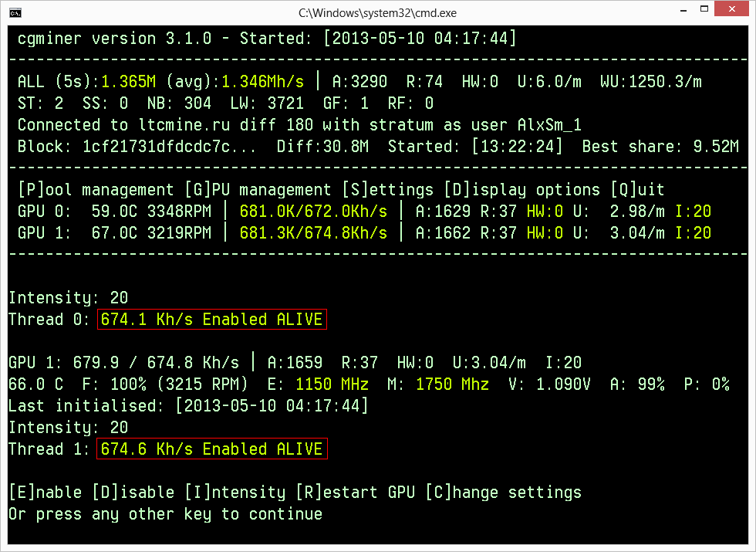The width and height of the screenshot is (756, 552).
Task: Click the Best share 9.52M value
Action: coord(717,146)
